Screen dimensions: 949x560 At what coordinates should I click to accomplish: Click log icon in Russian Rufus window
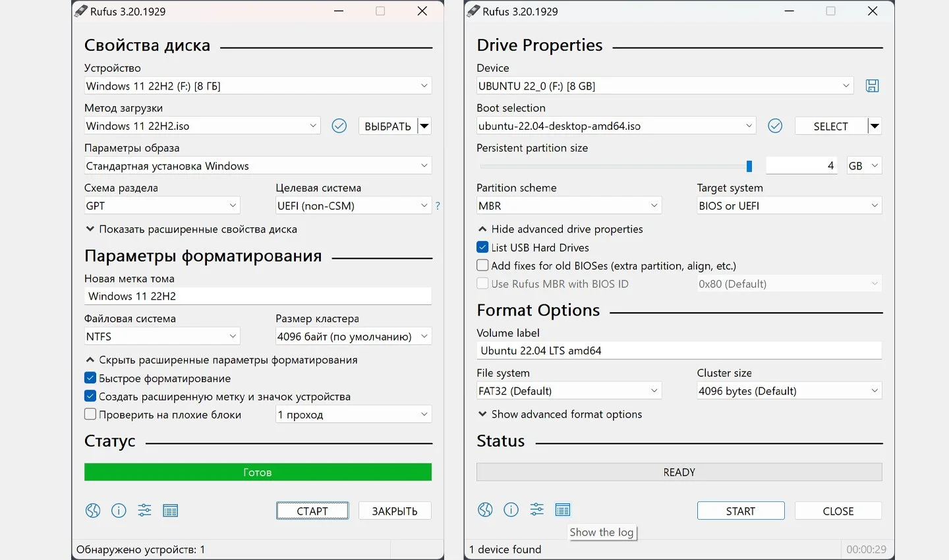click(x=171, y=511)
